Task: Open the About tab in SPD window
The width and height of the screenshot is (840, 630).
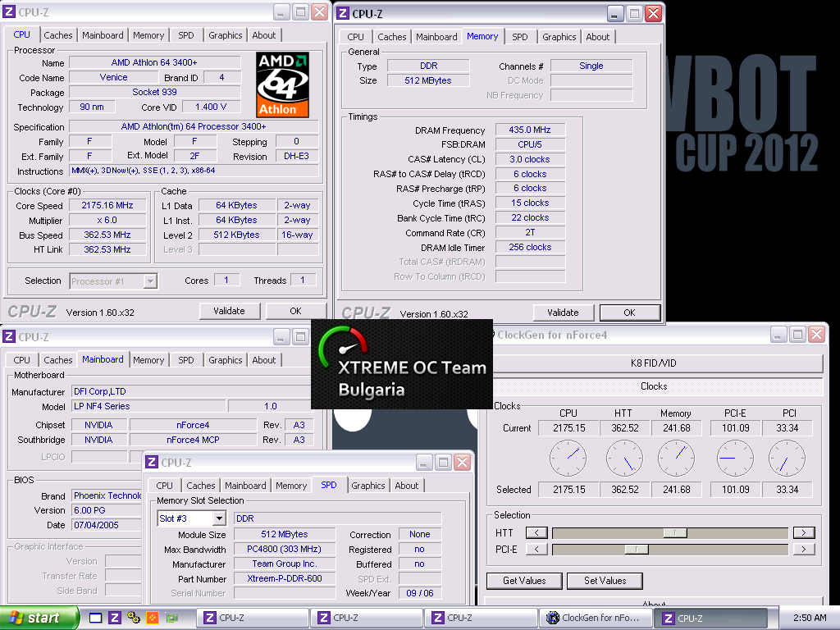Action: pyautogui.click(x=407, y=486)
